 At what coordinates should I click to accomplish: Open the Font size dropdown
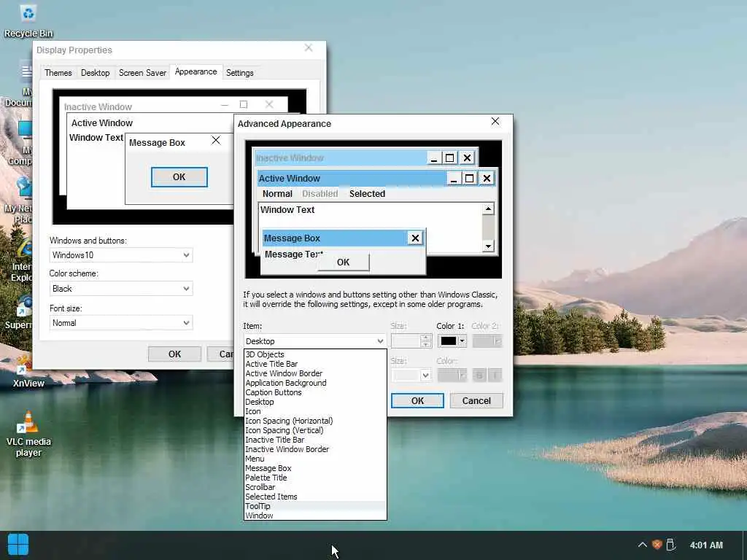pyautogui.click(x=121, y=323)
